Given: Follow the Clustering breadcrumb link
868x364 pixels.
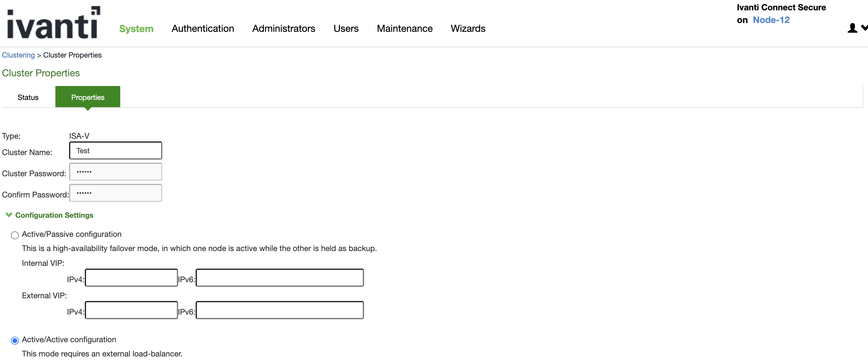Looking at the screenshot, I should [x=18, y=55].
